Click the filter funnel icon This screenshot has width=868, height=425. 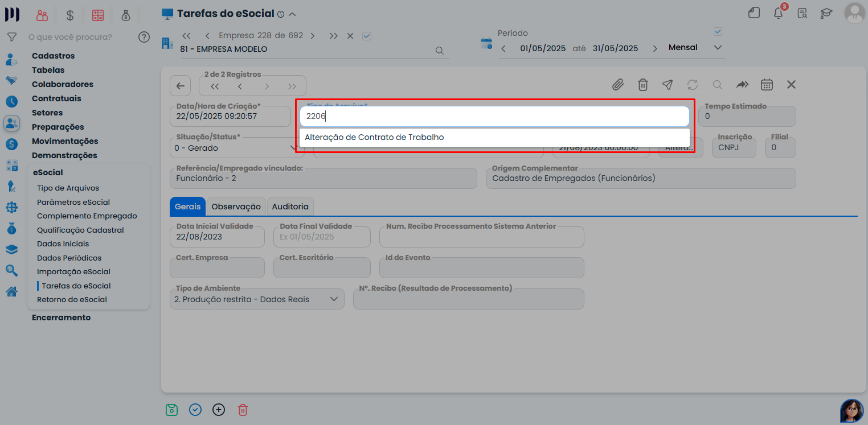pos(11,37)
